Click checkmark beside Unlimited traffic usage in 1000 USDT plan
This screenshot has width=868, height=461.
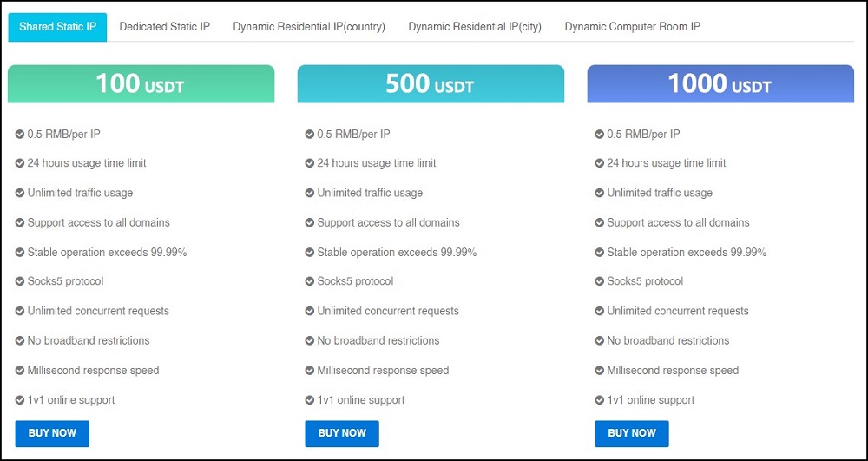(x=599, y=193)
